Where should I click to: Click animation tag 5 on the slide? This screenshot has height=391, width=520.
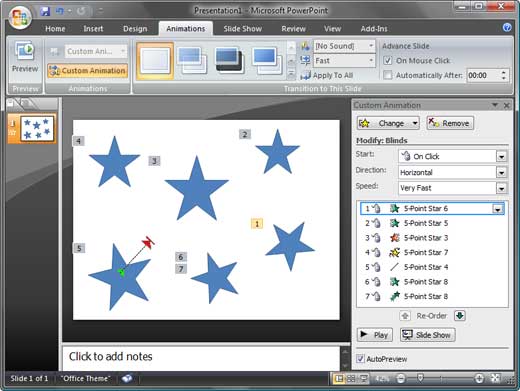click(79, 248)
